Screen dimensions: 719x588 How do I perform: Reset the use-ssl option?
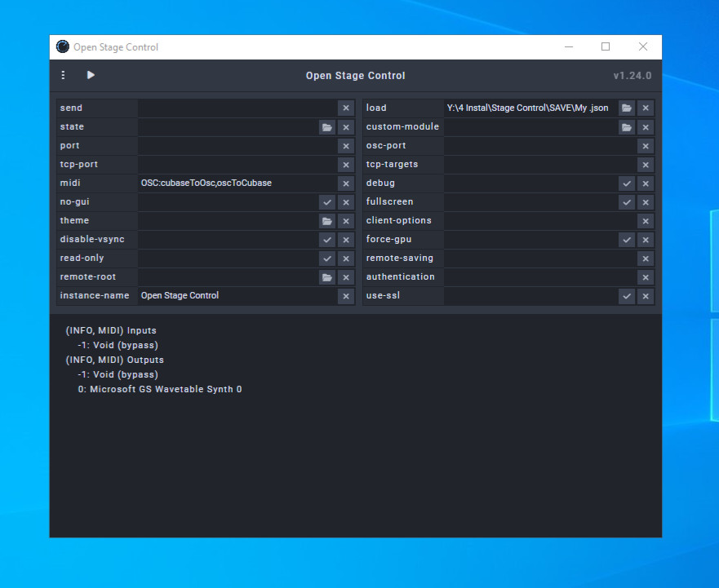click(646, 296)
